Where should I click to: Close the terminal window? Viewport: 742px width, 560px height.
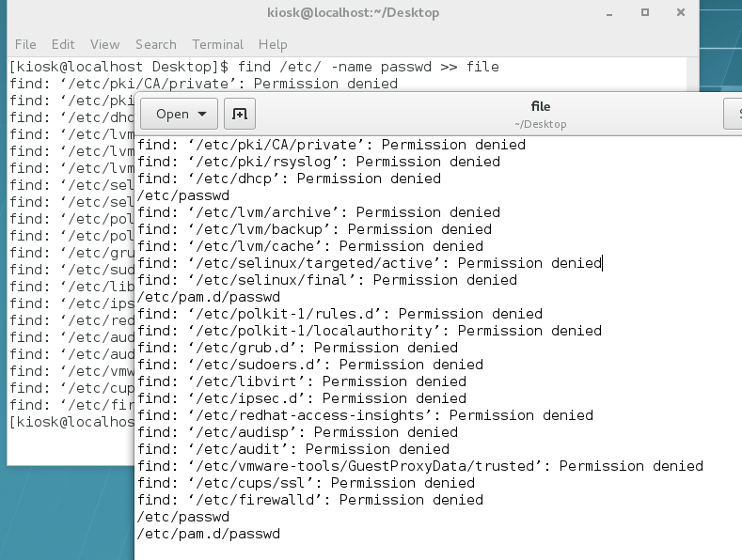coord(681,13)
